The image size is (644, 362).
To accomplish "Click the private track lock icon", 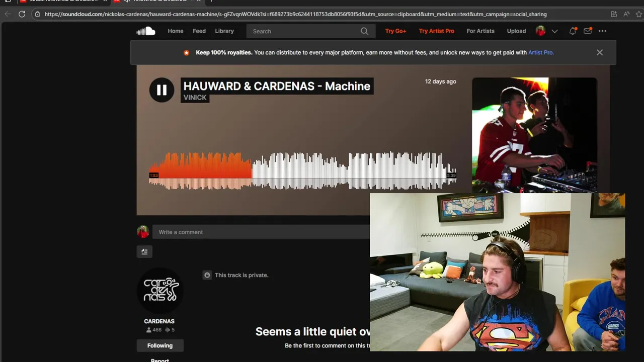I will (207, 275).
